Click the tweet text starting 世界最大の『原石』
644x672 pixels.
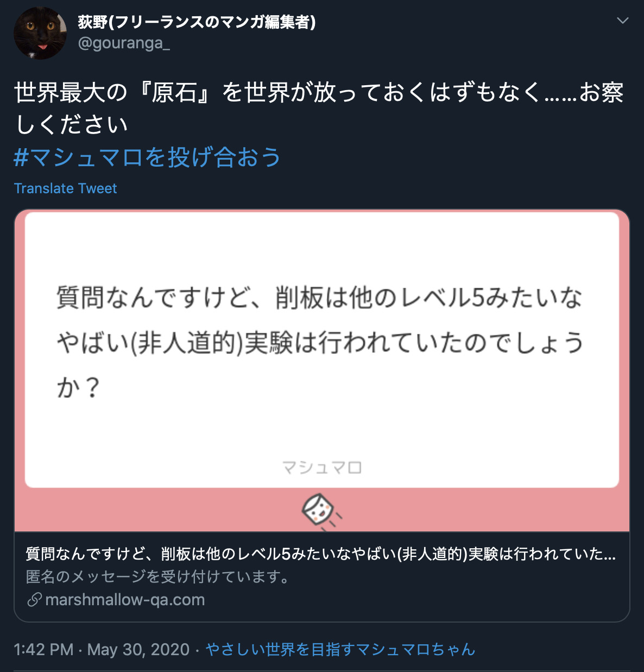tap(319, 107)
